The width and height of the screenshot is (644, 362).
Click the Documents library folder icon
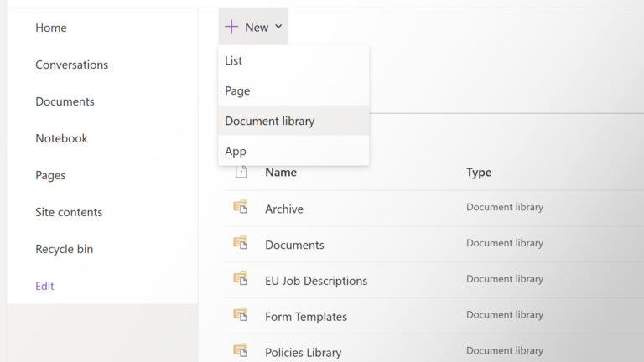(241, 244)
